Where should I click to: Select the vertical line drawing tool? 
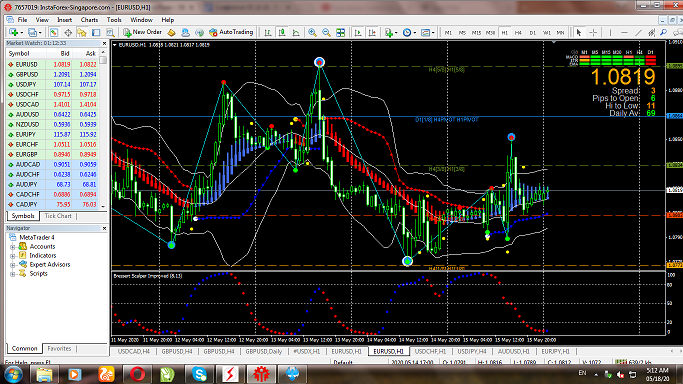click(610, 33)
